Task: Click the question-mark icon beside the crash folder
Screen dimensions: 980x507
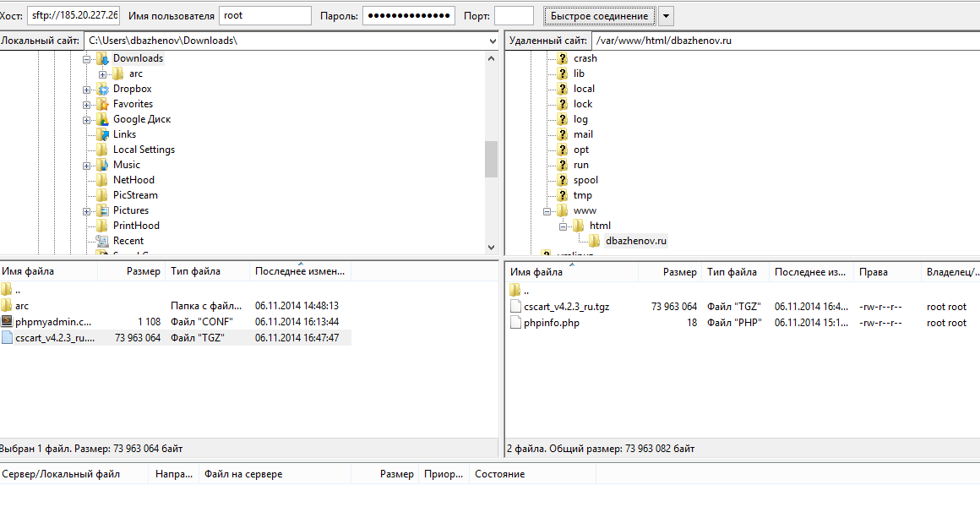Action: [563, 58]
